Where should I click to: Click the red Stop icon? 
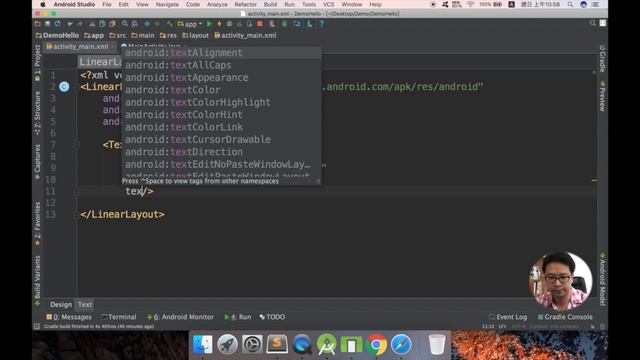click(260, 24)
